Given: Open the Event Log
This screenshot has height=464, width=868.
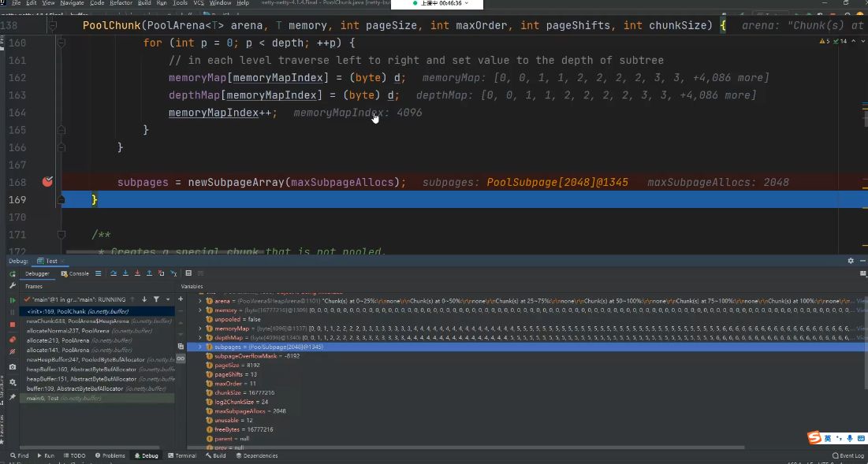Looking at the screenshot, I should (848, 455).
